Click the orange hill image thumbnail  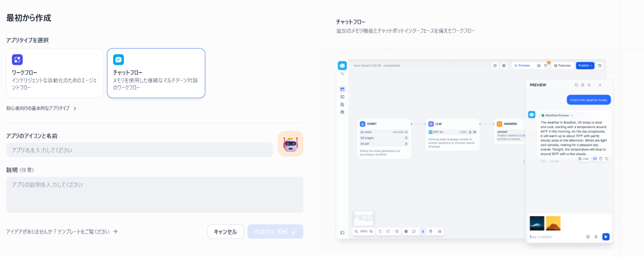click(x=553, y=223)
